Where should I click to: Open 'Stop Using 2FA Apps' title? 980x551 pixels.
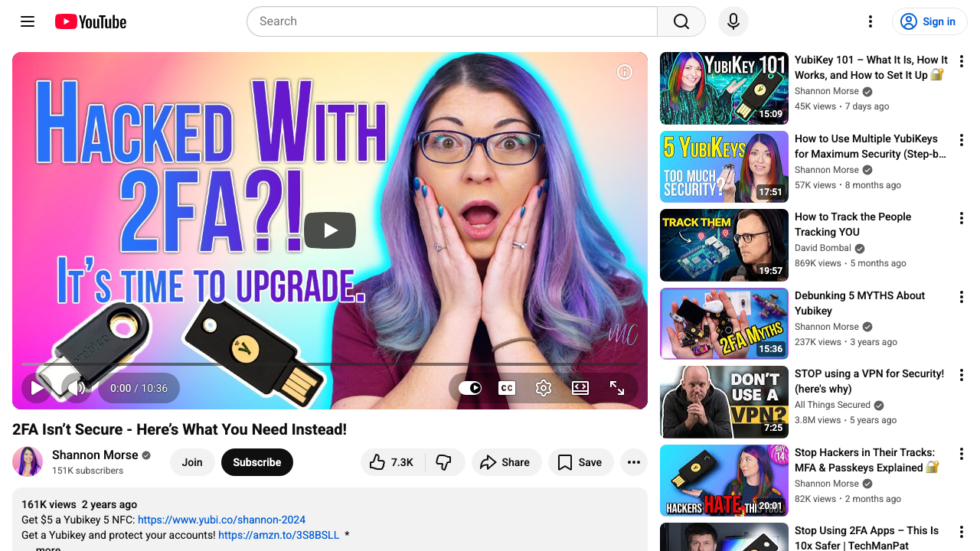point(867,538)
